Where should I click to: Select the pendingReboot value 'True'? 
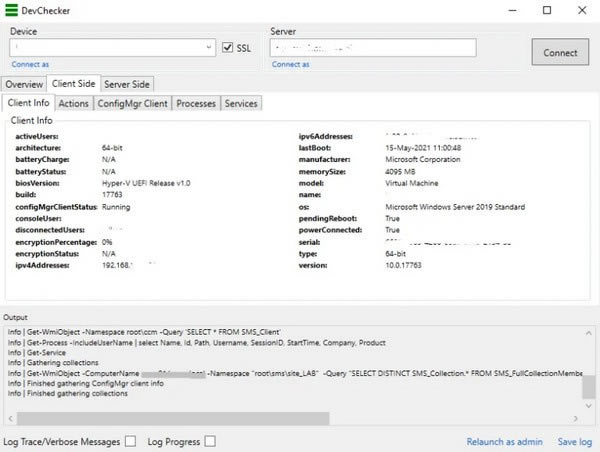[x=393, y=219]
